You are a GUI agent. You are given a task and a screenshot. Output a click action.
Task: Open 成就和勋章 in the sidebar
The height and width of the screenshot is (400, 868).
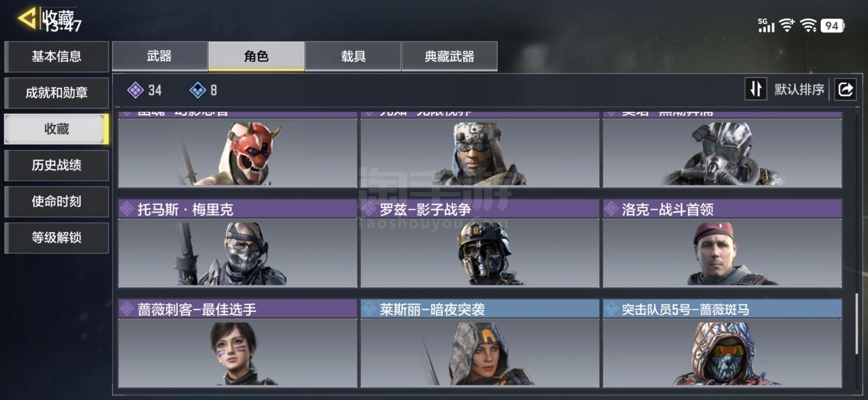(x=56, y=93)
